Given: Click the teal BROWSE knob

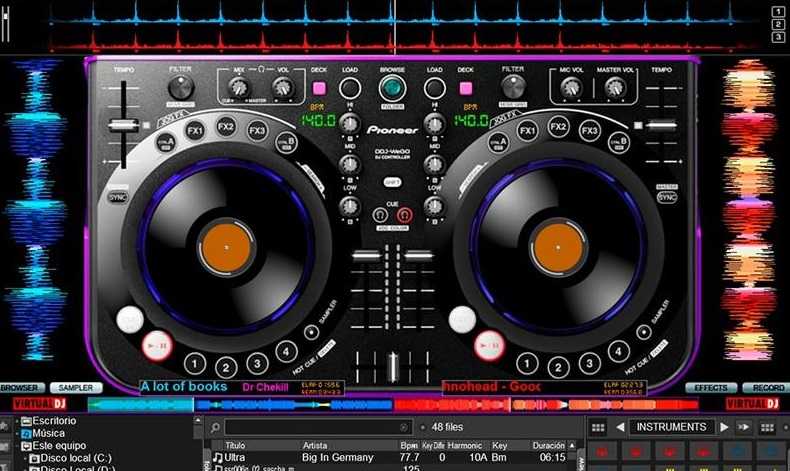Looking at the screenshot, I should [x=392, y=88].
